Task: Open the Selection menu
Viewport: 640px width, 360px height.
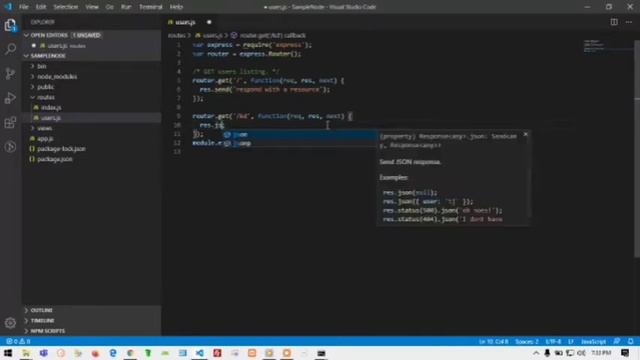Action: coord(65,7)
